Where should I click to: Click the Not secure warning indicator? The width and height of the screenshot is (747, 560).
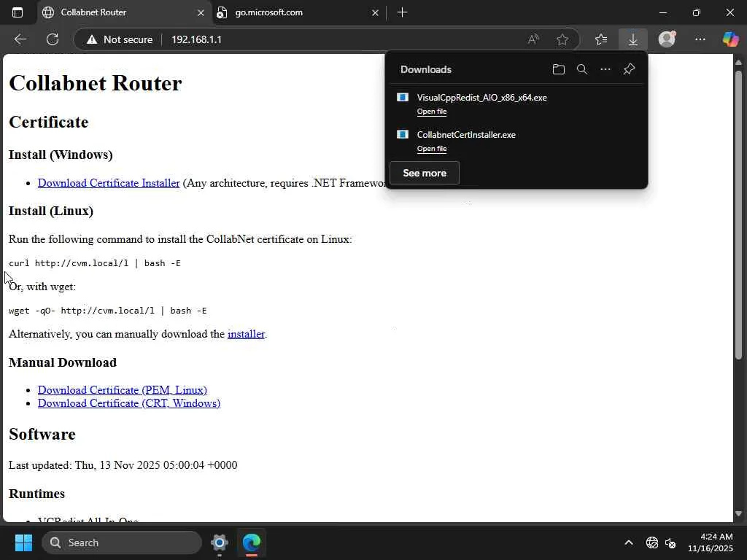pos(120,39)
